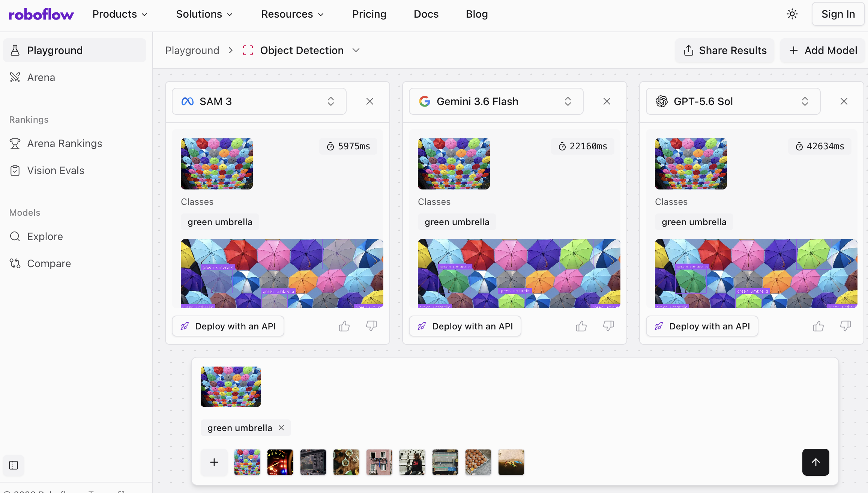Click the 22160ms latency badge

click(x=583, y=146)
